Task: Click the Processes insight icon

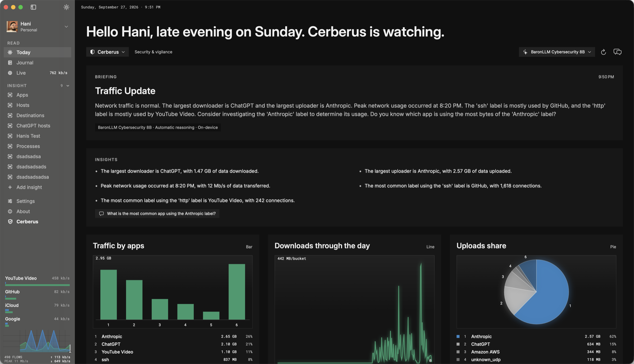Action: click(x=10, y=146)
